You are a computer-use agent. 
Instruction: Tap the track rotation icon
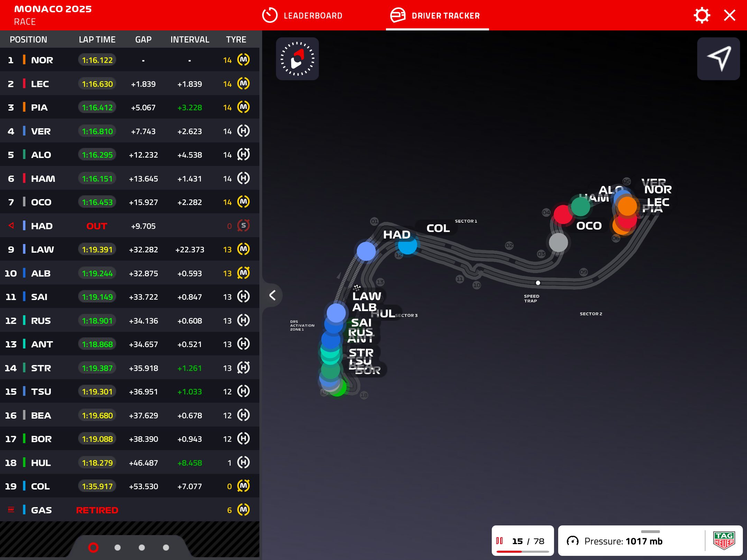pos(297,59)
